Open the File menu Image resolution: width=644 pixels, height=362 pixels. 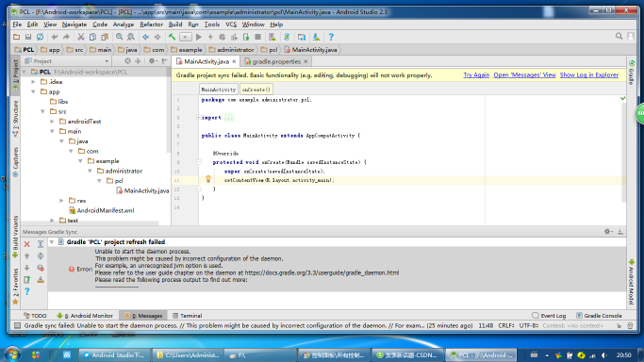pos(17,25)
